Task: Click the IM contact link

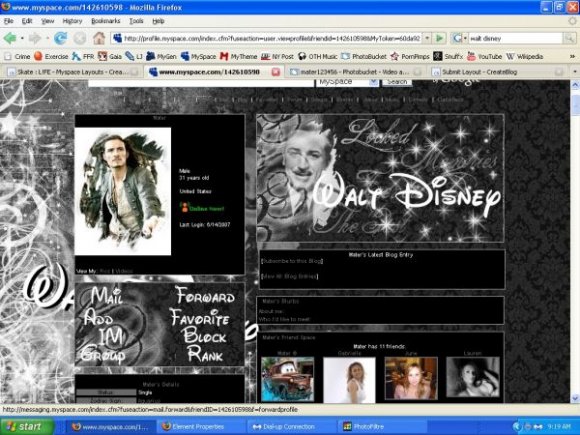Action: click(x=111, y=337)
